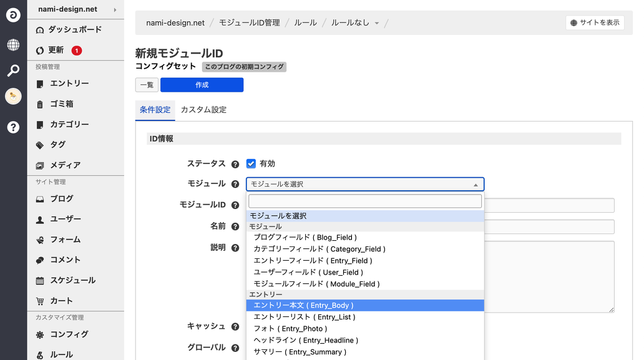The width and height of the screenshot is (644, 360).
Task: Click the サイトを表示 button
Action: point(595,22)
